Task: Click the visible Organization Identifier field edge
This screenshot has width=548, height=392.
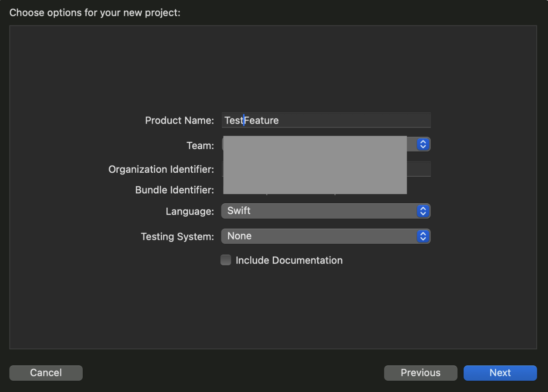Action: click(x=419, y=169)
